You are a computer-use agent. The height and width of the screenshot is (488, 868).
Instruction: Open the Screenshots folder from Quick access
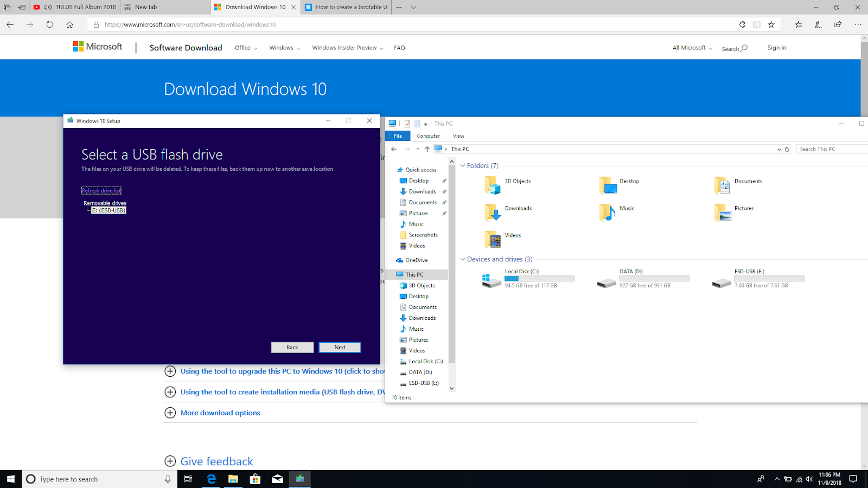(423, 234)
